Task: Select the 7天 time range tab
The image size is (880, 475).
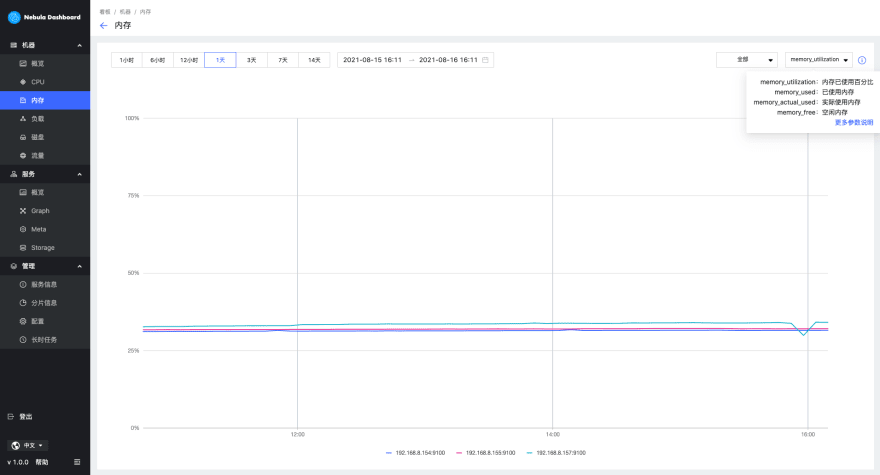Action: pyautogui.click(x=283, y=60)
